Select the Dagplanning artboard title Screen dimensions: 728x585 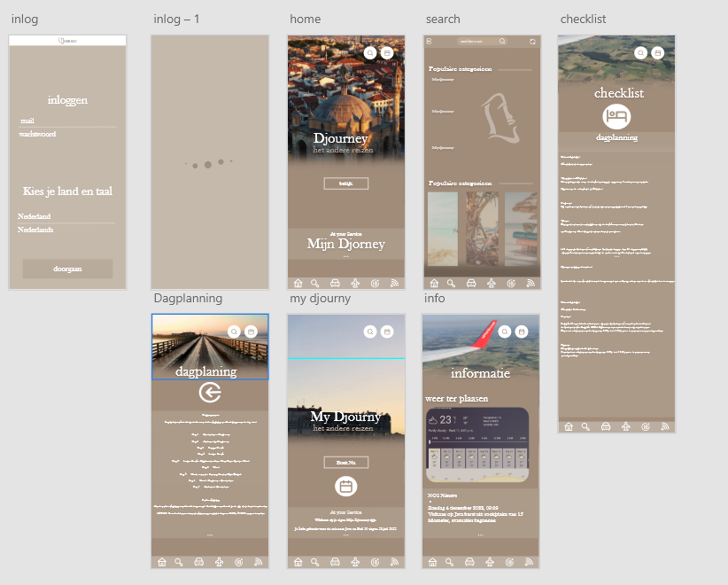(x=188, y=299)
